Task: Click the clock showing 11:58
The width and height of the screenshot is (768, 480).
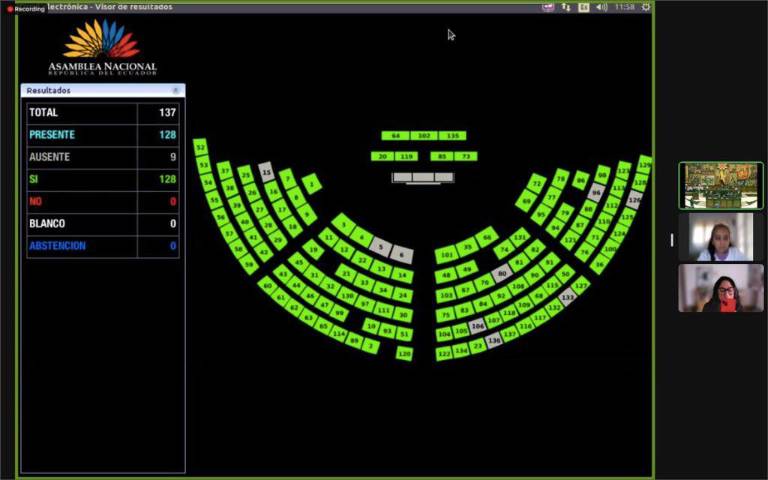Action: (625, 7)
